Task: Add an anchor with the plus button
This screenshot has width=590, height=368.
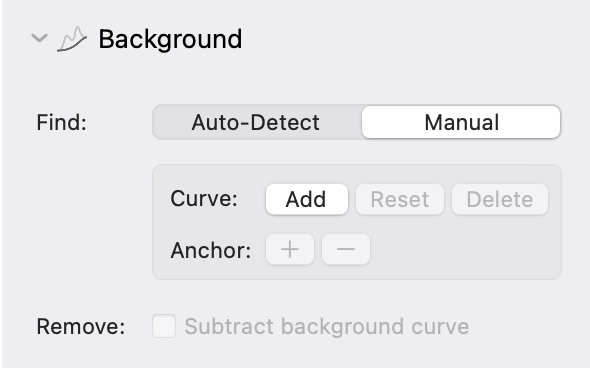Action: point(290,249)
